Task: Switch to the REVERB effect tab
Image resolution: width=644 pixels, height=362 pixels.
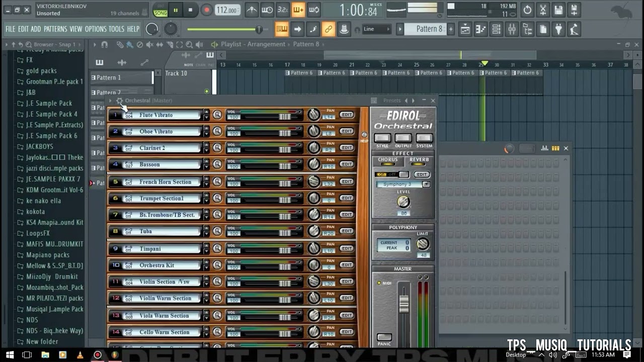Action: click(419, 161)
